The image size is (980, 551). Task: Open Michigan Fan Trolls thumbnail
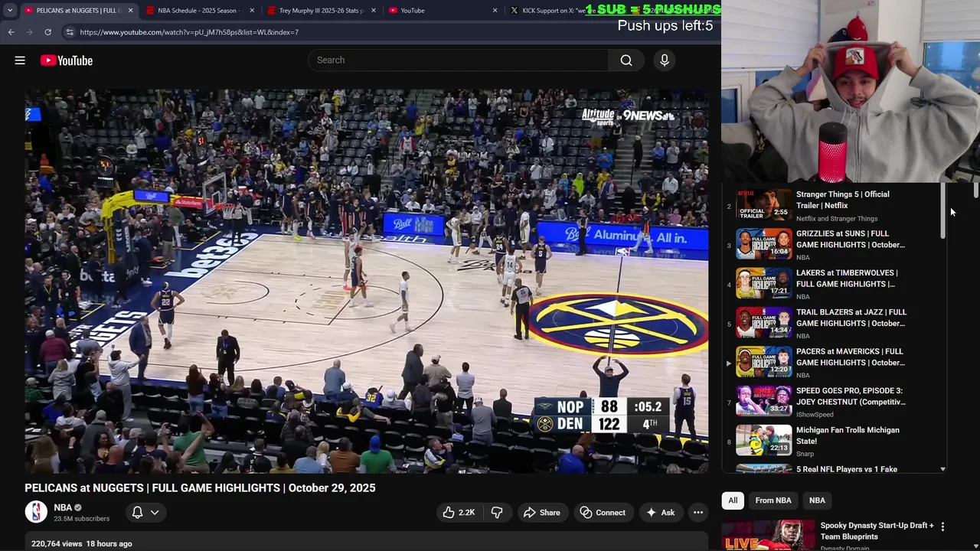[764, 441]
